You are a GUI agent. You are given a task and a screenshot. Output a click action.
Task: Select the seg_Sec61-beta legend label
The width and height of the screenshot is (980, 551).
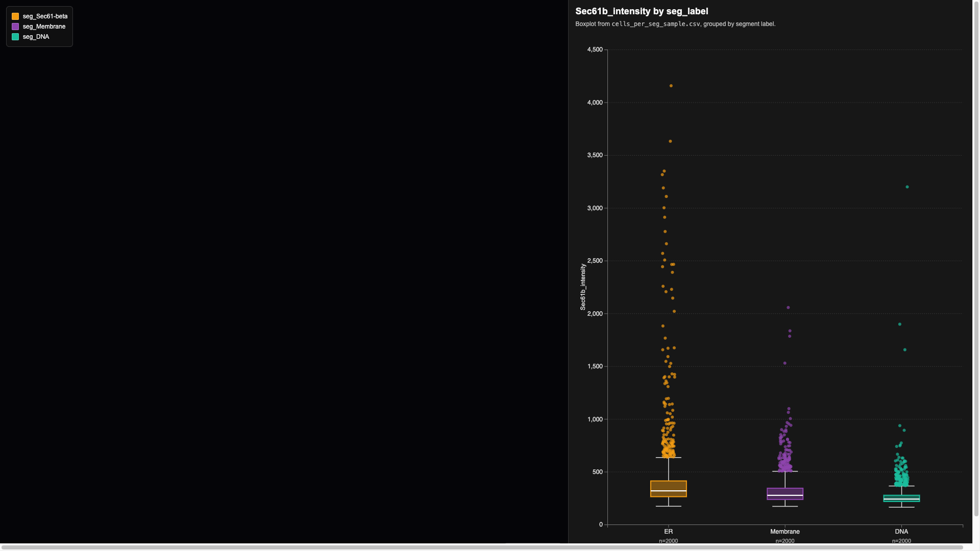pos(45,16)
